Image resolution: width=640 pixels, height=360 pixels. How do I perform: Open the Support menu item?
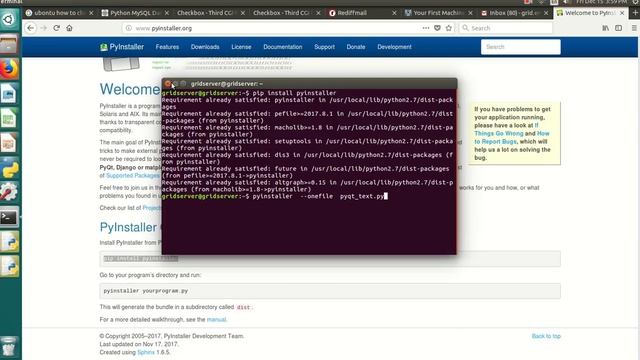[324, 47]
